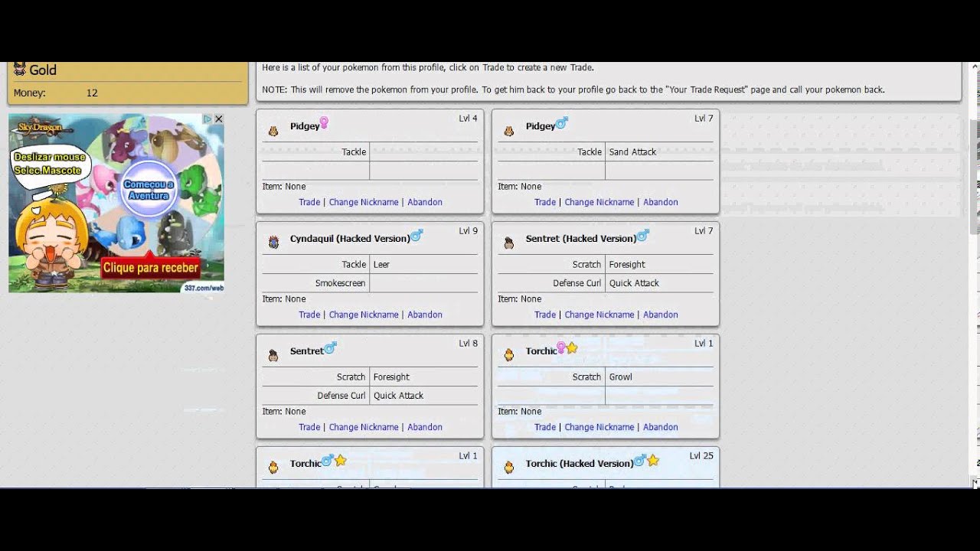Image resolution: width=980 pixels, height=551 pixels.
Task: Change nickname of the Lvl 8 Sentret
Action: pos(364,427)
